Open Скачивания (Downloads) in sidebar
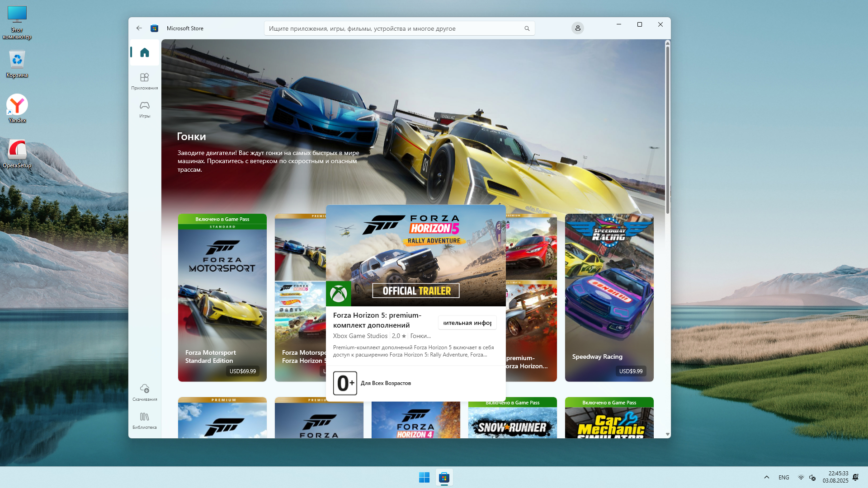Viewport: 868px width, 488px height. (144, 392)
